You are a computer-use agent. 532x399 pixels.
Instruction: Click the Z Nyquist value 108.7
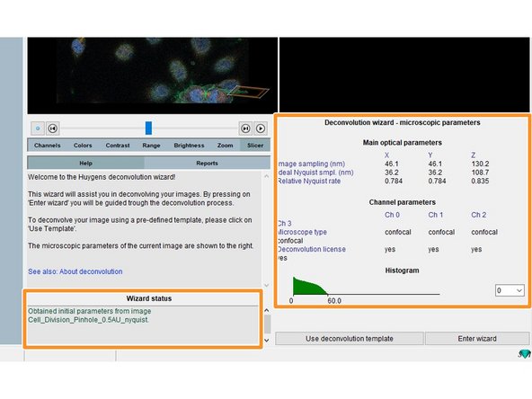tap(480, 173)
